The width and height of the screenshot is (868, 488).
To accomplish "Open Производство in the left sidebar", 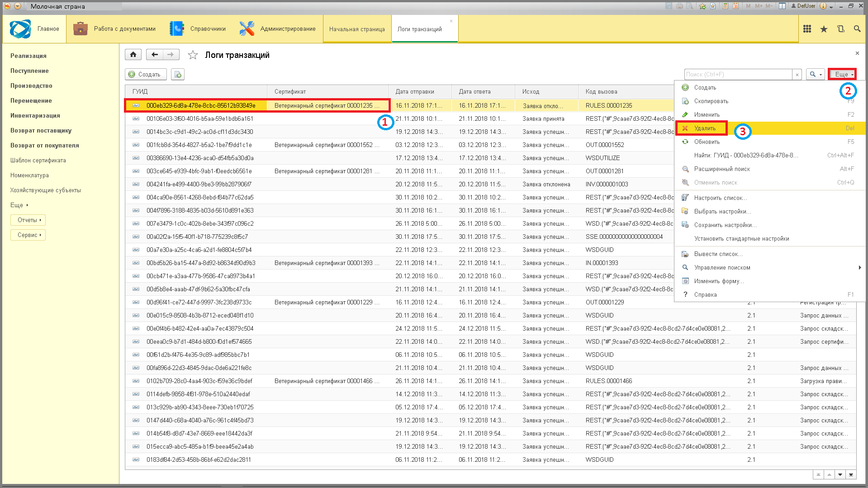I will tap(31, 86).
